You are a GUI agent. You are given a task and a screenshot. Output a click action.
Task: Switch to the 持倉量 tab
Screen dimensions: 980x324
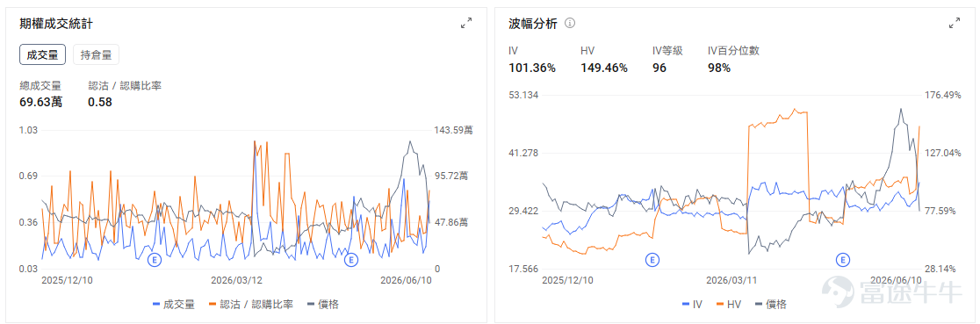pyautogui.click(x=97, y=54)
